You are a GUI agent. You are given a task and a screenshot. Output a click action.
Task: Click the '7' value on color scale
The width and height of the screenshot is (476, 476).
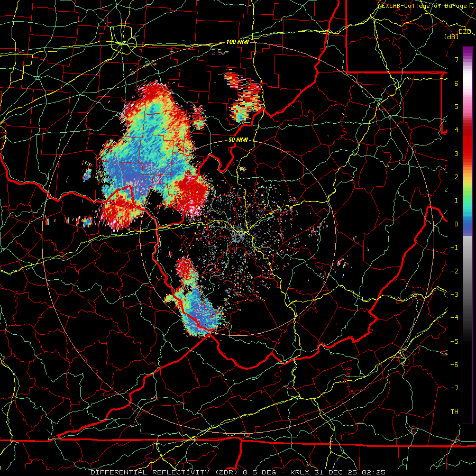pos(456,59)
